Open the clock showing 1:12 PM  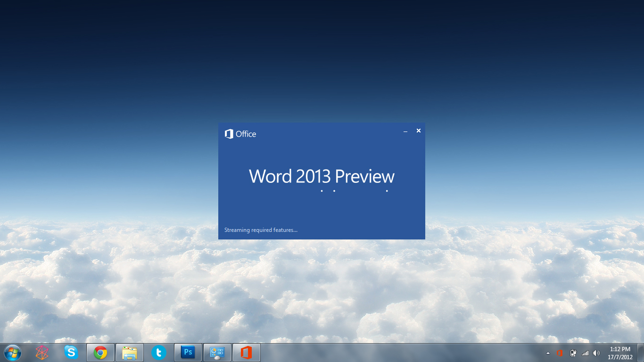620,353
